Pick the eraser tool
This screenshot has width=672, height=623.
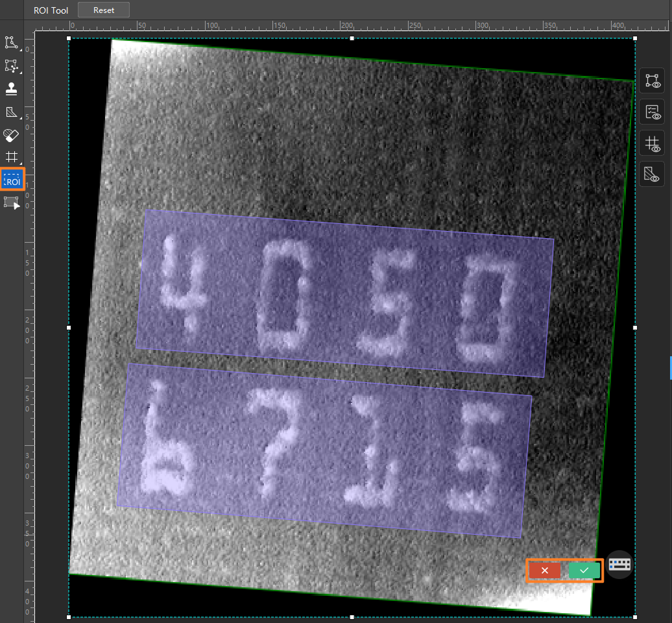11,135
